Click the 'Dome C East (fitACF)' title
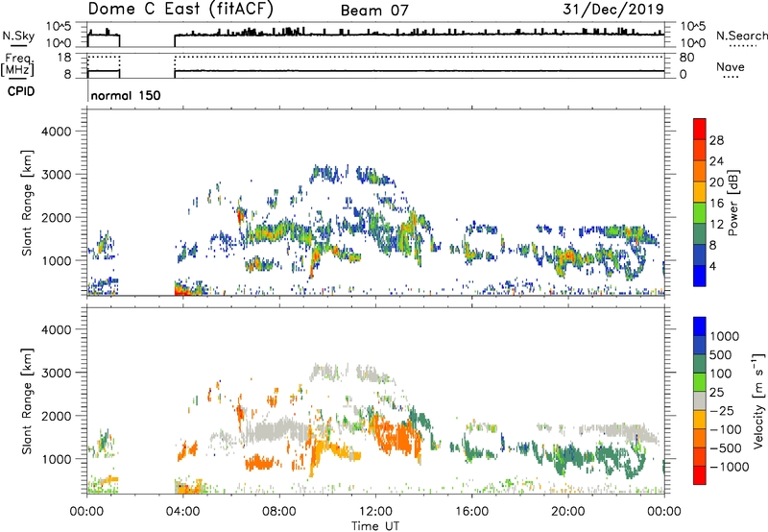This screenshot has width=768, height=532. point(180,9)
